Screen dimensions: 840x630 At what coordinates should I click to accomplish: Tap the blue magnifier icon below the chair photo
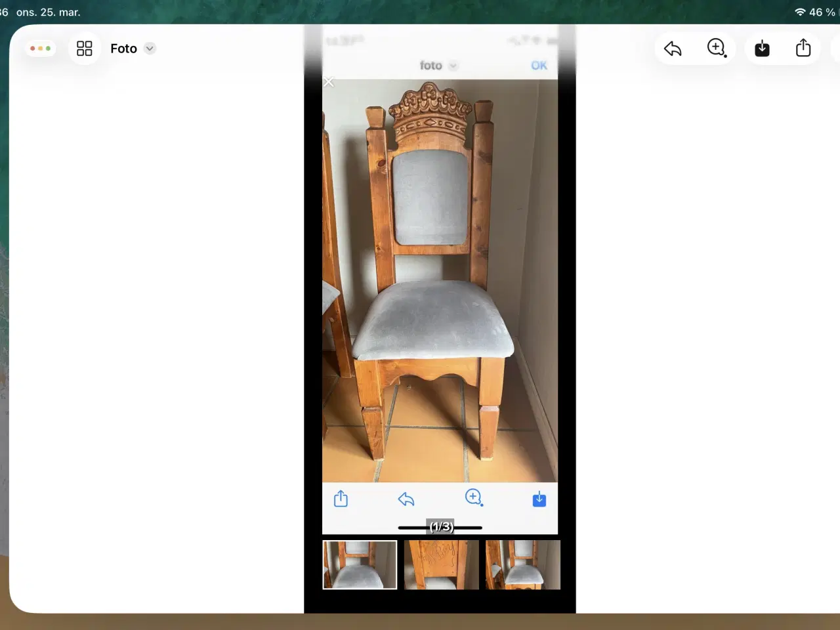[474, 497]
